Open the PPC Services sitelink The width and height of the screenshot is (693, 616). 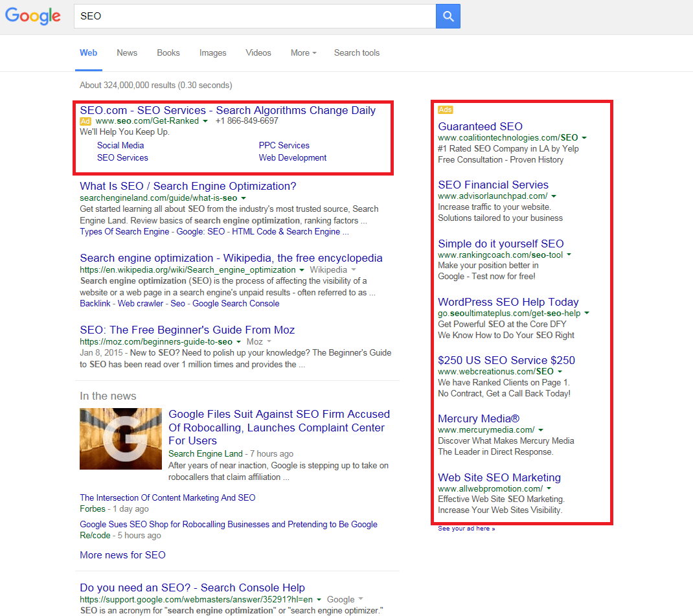(284, 145)
